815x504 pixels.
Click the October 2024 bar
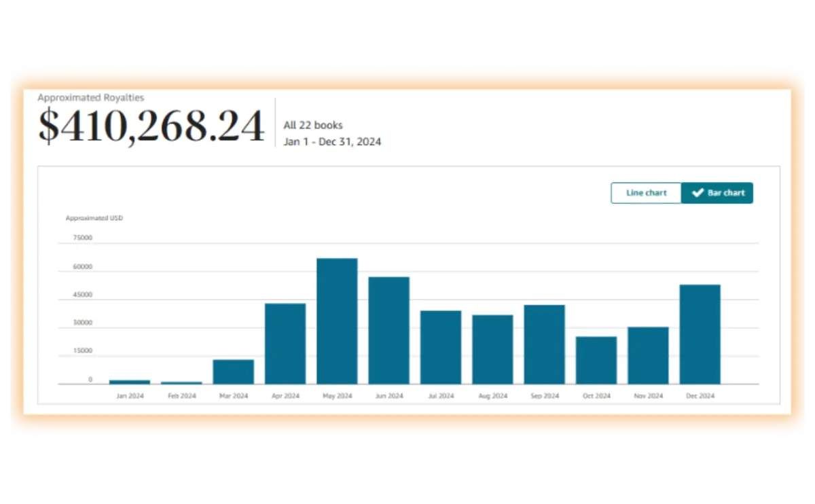[x=596, y=360]
